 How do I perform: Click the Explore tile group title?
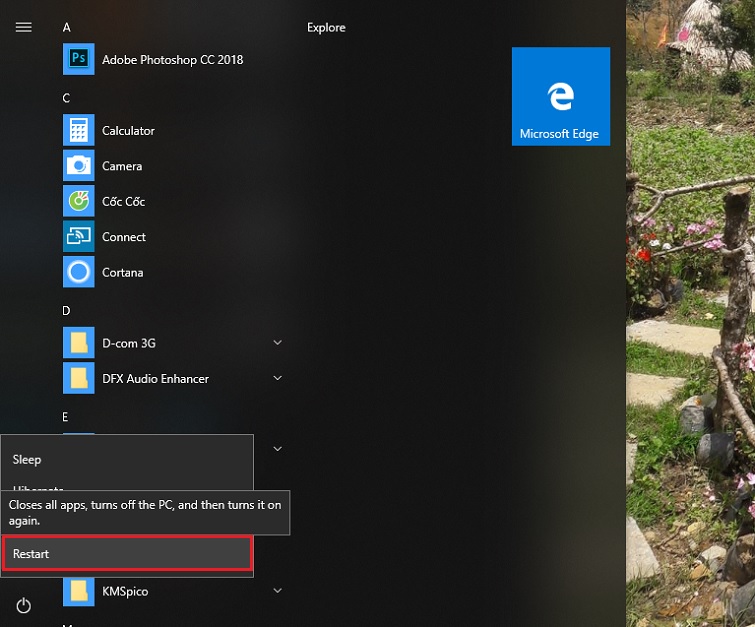[326, 28]
